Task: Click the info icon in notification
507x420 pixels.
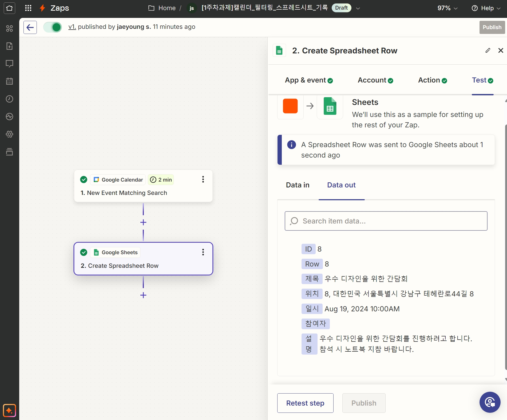Action: [x=291, y=144]
